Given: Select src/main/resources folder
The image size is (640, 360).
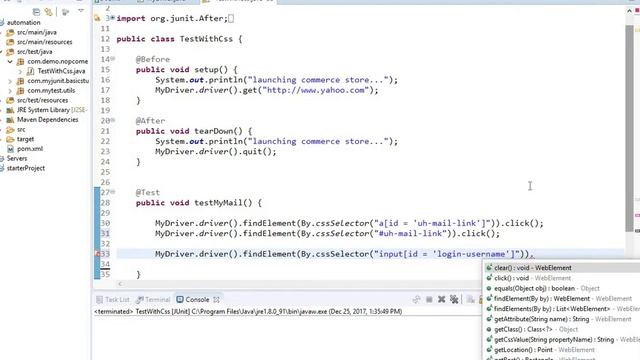Looking at the screenshot, I should [x=44, y=42].
